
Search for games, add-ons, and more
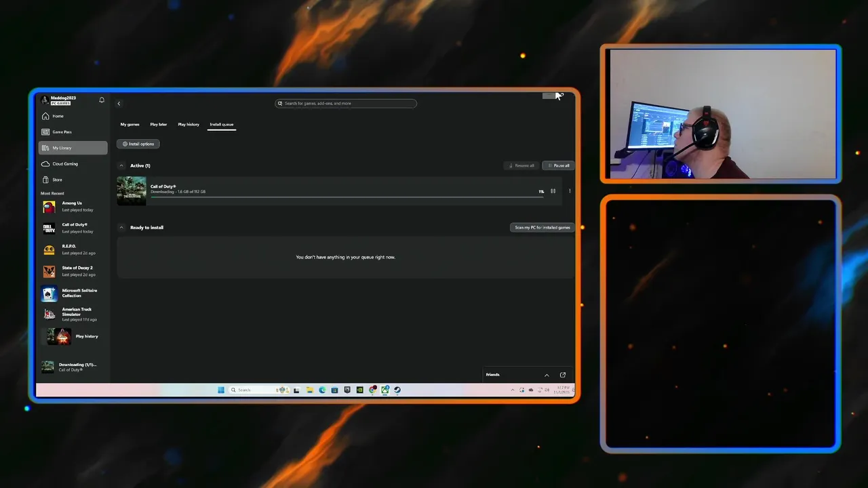[346, 104]
